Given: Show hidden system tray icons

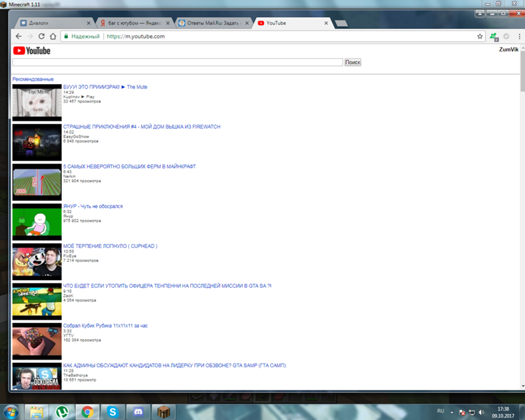Looking at the screenshot, I should click(451, 412).
